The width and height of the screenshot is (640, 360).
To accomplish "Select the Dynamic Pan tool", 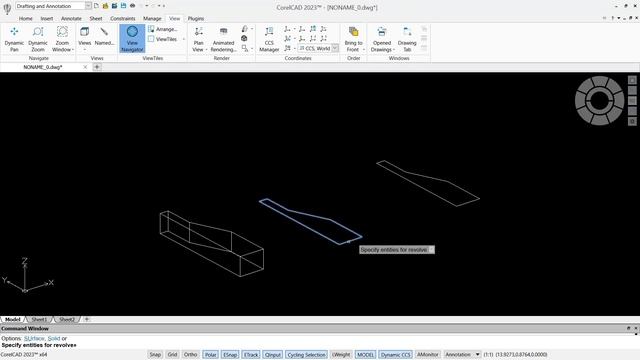I will [x=14, y=39].
